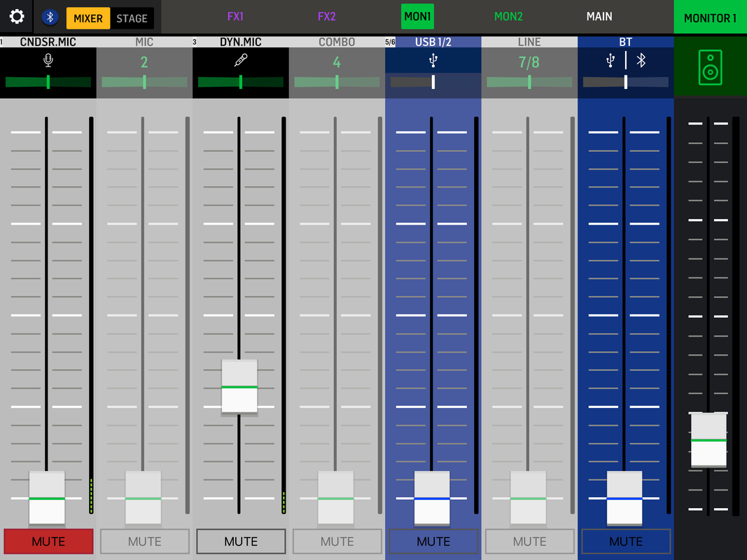Image resolution: width=747 pixels, height=560 pixels.
Task: Mute the COMBO channel 4
Action: tap(337, 541)
